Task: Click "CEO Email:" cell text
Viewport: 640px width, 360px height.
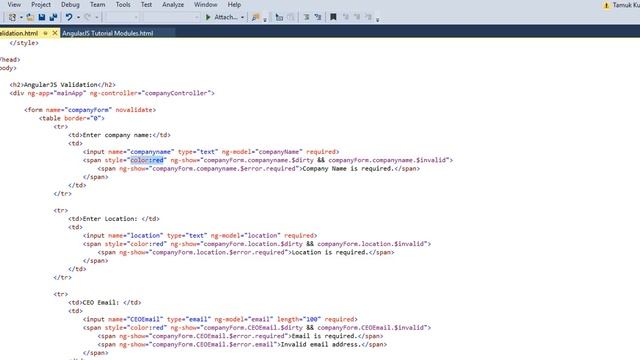Action: pos(101,302)
